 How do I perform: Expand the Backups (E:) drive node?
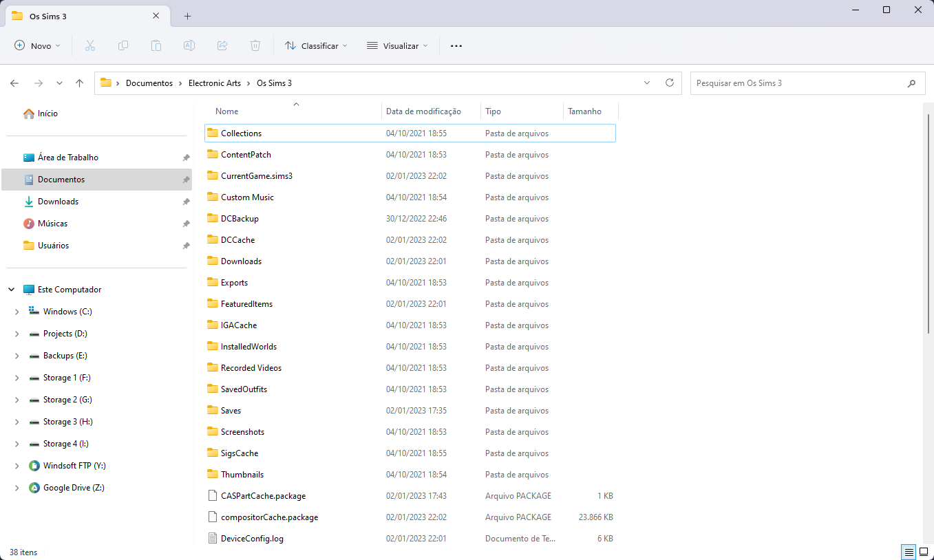17,356
